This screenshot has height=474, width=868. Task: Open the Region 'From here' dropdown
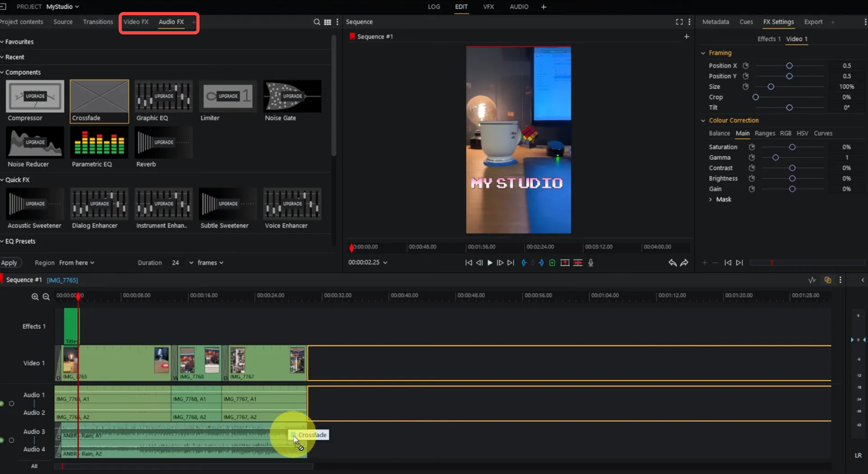(x=77, y=263)
